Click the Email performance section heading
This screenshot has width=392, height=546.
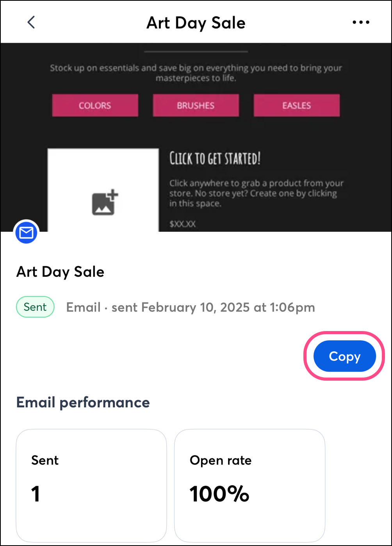click(83, 402)
